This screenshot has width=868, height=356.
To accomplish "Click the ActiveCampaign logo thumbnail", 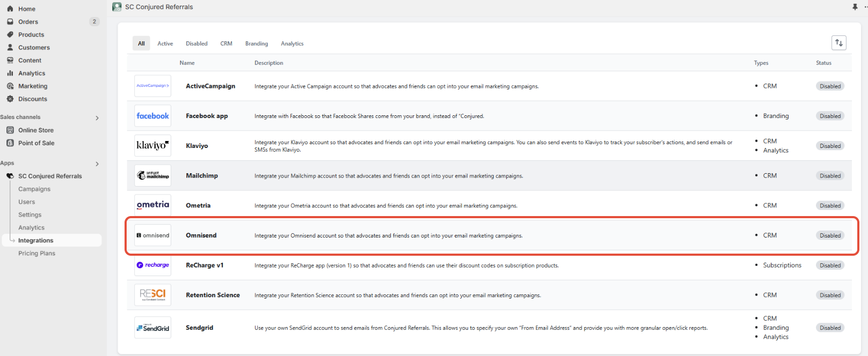I will pos(152,86).
